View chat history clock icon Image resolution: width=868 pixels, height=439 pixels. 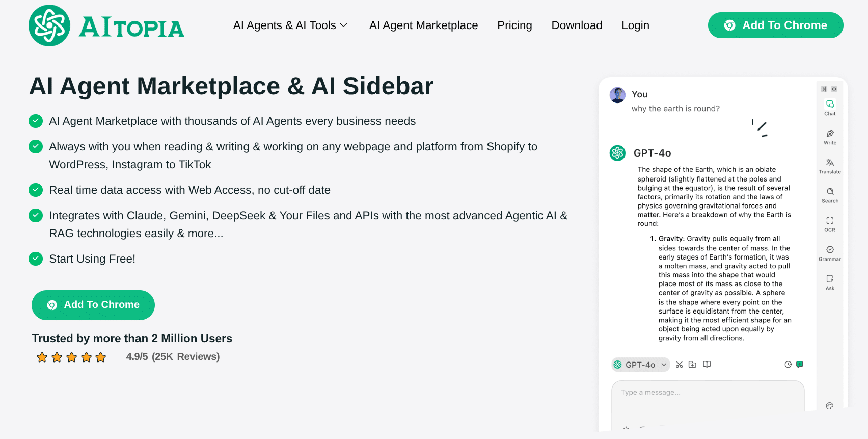tap(788, 365)
